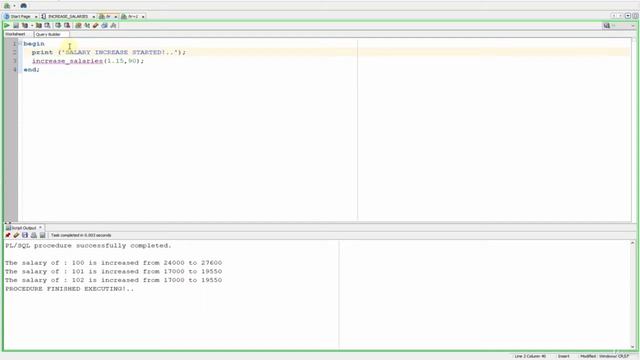Click Line 2 Column status bar entry
Image resolution: width=640 pixels, height=360 pixels.
530,356
